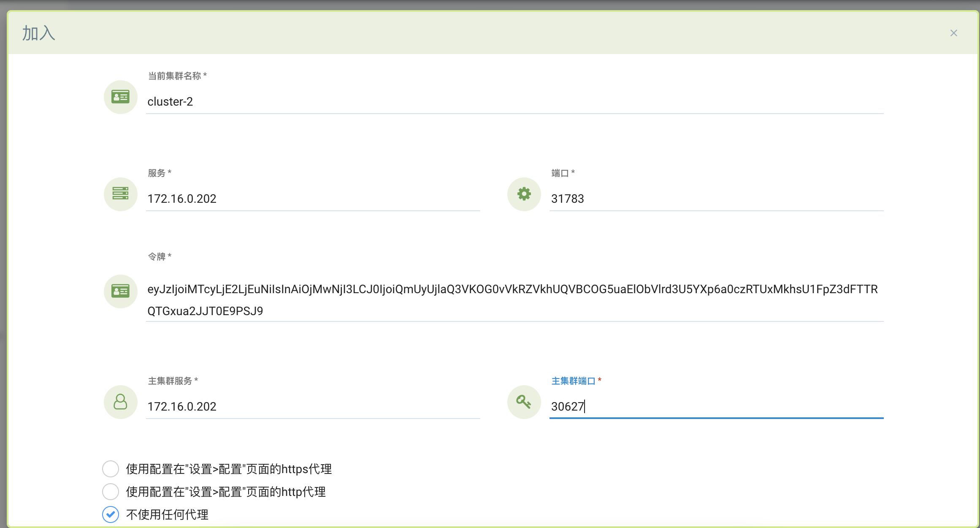
Task: Click the ID card icon beside the current cluster name (当前集群名称)
Action: pos(120,97)
